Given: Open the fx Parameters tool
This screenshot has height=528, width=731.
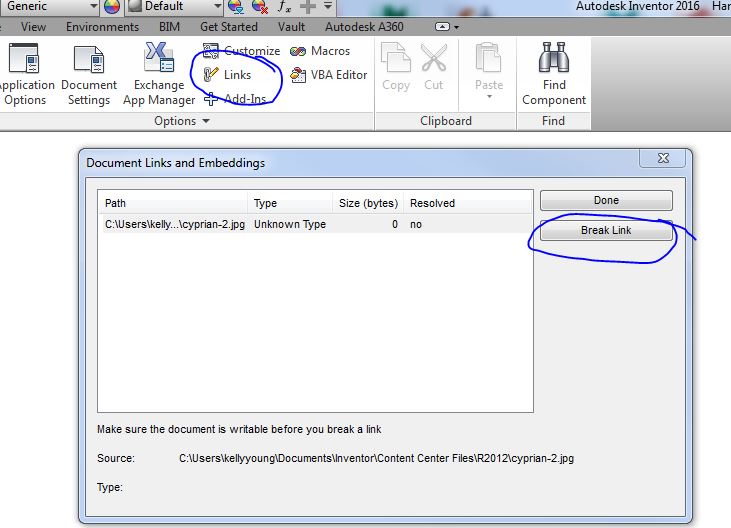Looking at the screenshot, I should pyautogui.click(x=284, y=7).
